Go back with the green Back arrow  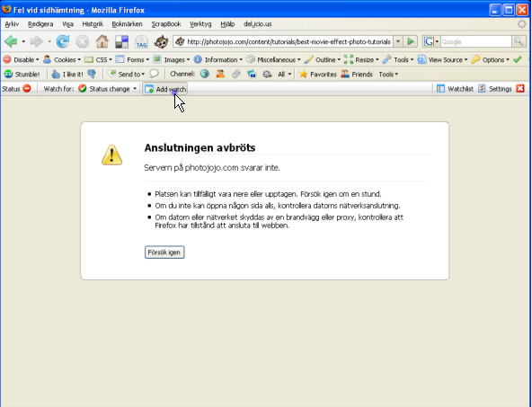pyautogui.click(x=11, y=41)
